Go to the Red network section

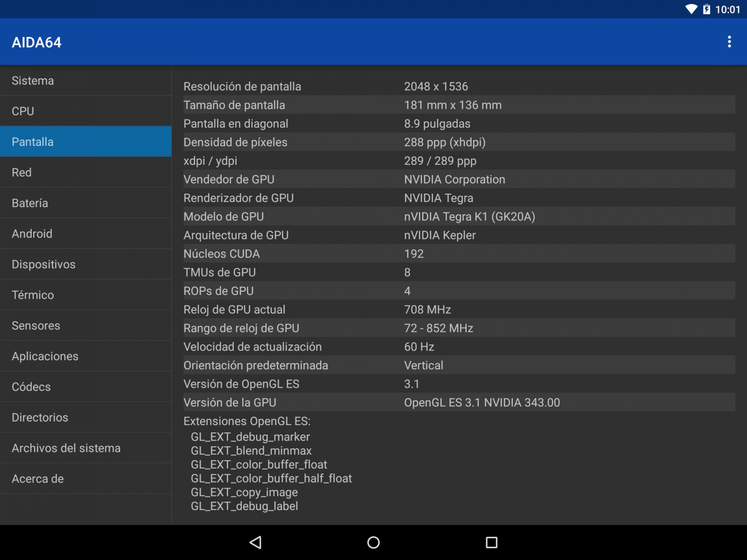[x=85, y=172]
